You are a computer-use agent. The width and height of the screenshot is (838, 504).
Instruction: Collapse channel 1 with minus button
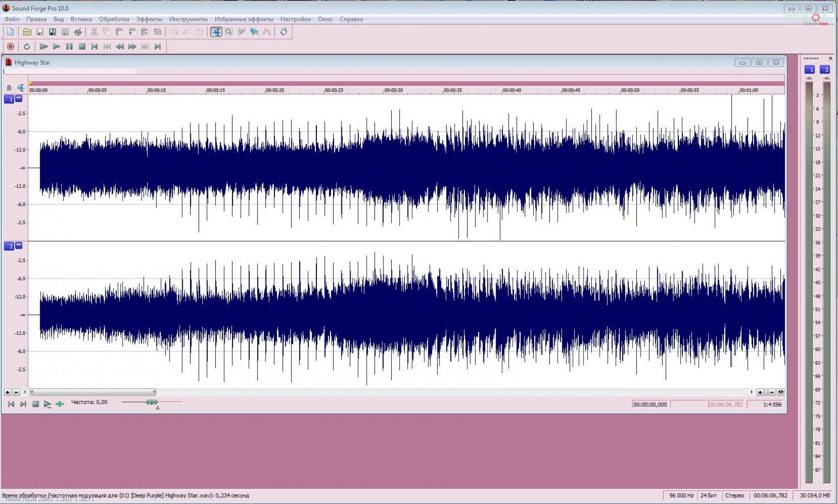pos(19,98)
